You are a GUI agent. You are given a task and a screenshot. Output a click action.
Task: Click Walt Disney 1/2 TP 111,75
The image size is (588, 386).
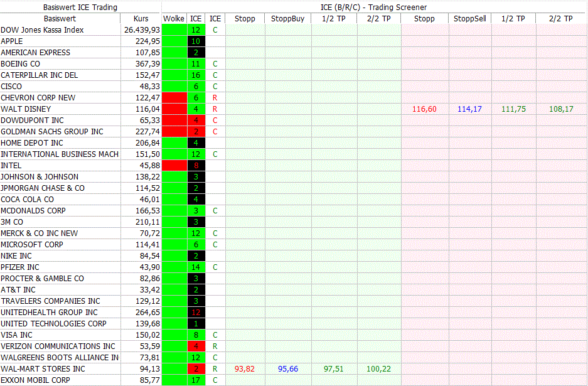(x=513, y=109)
